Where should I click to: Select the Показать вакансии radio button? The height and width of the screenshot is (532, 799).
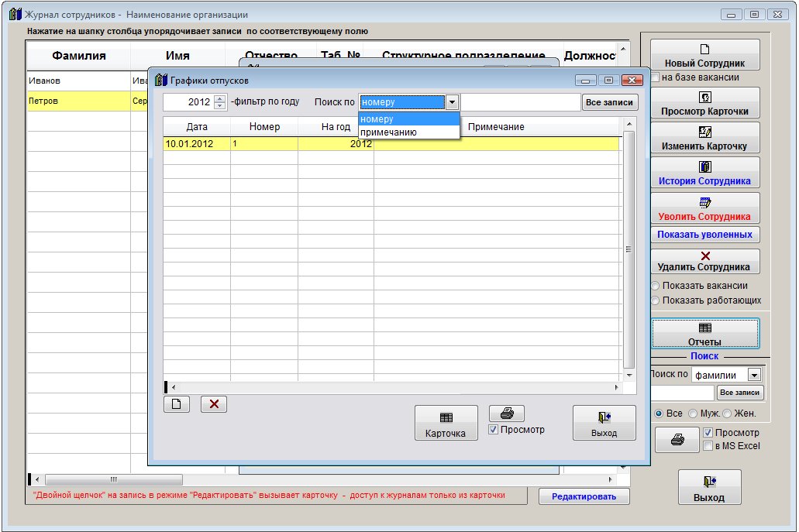tap(656, 286)
